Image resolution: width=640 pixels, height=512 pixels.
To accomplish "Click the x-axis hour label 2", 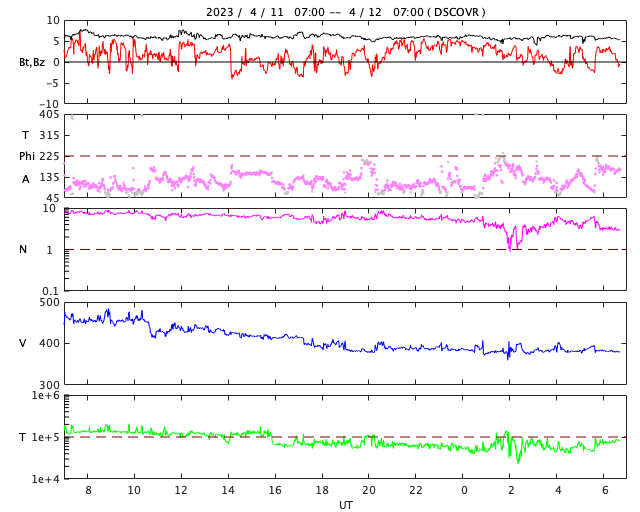I will 511,490.
